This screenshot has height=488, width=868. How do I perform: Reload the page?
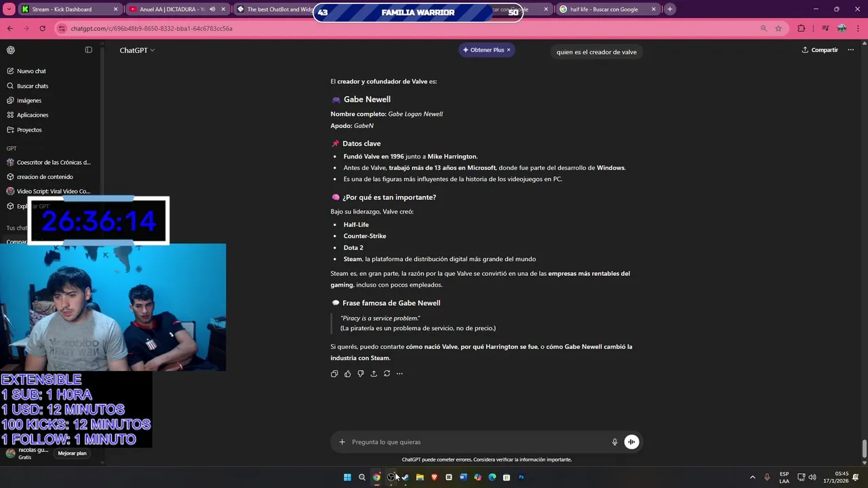tap(42, 28)
